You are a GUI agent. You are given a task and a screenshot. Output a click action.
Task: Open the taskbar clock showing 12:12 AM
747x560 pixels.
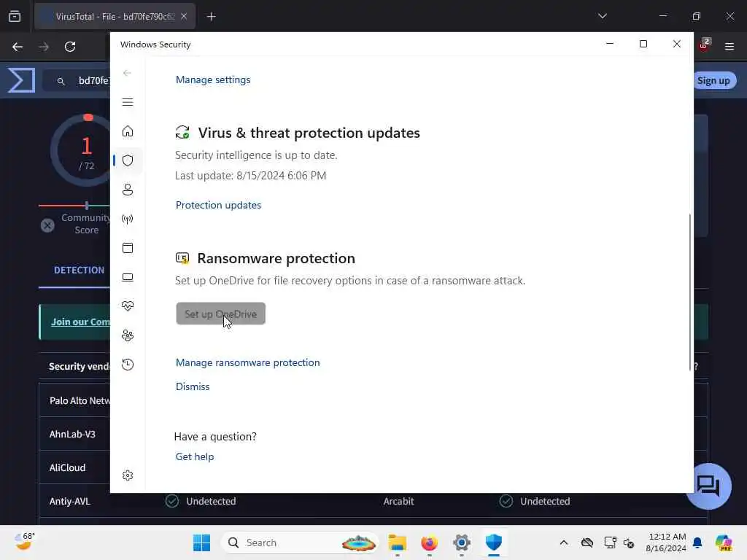pos(665,542)
